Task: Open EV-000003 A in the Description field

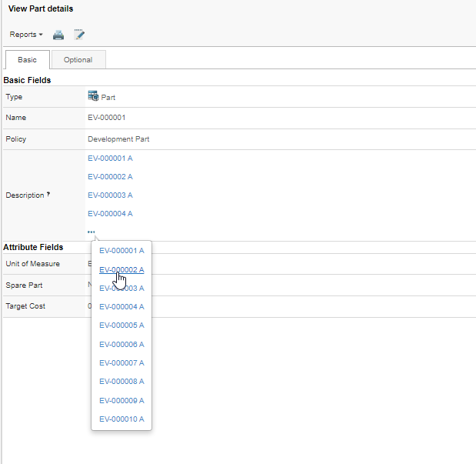Action: [x=110, y=195]
